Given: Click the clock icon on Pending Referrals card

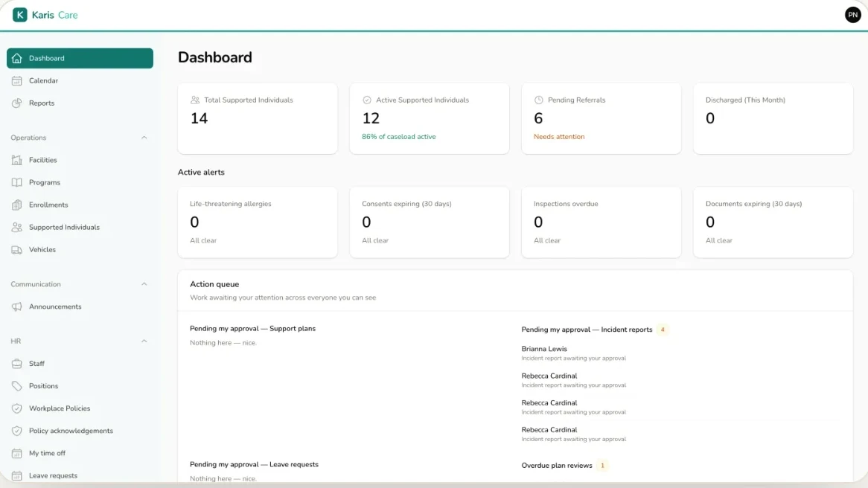Looking at the screenshot, I should tap(539, 100).
